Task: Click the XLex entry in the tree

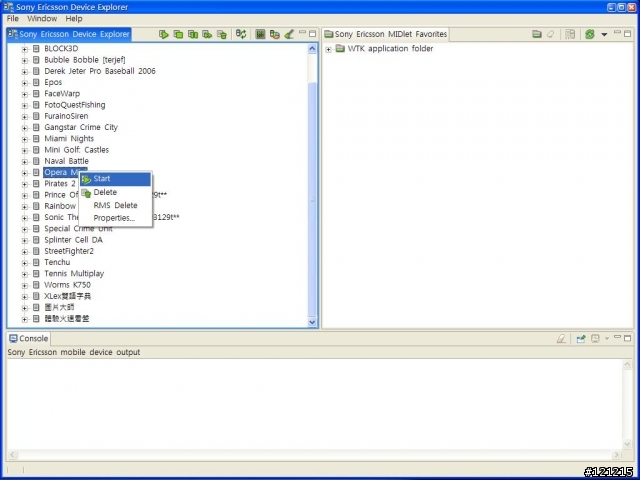Action: click(x=67, y=296)
